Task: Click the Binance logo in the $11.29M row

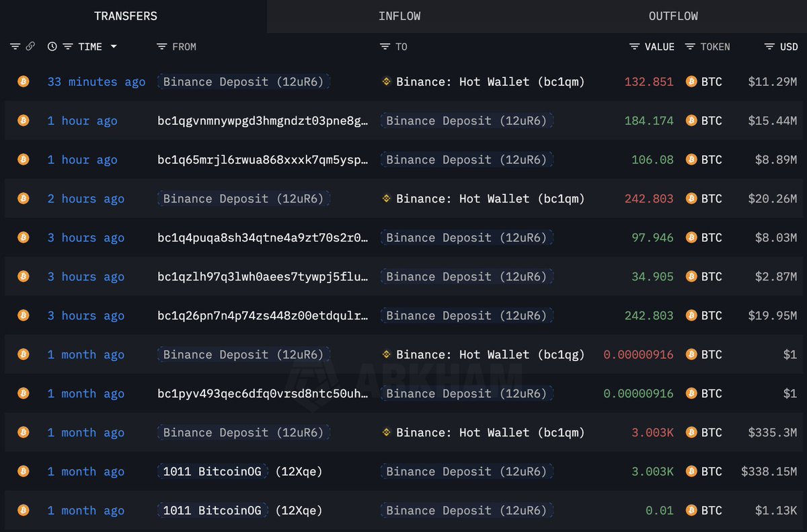Action: click(x=387, y=81)
